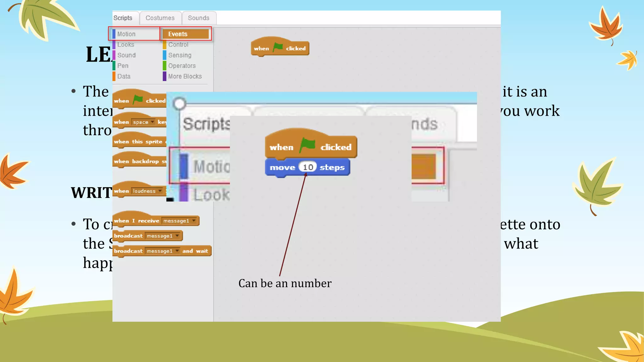Select the Pen blocks category
644x362 pixels.
[x=123, y=66]
